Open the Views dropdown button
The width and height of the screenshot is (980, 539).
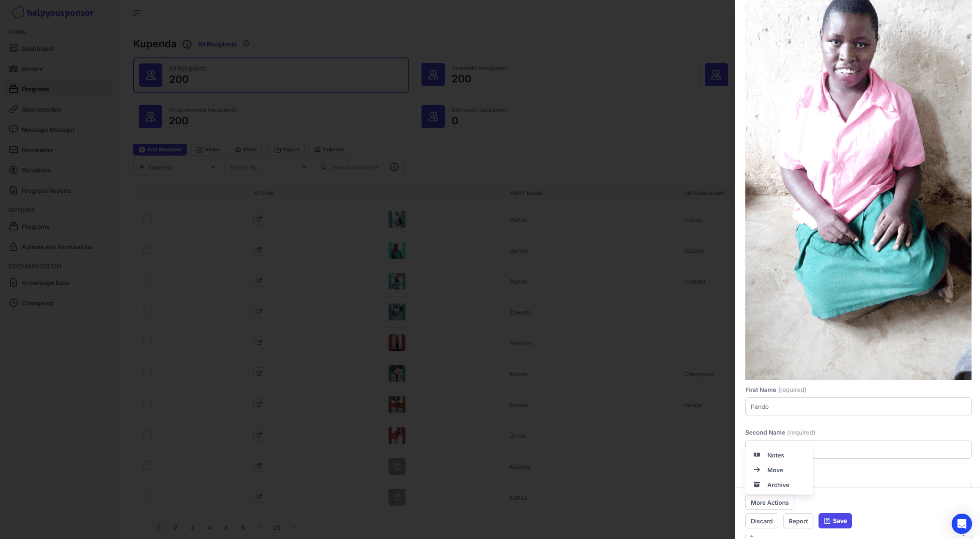[208, 150]
